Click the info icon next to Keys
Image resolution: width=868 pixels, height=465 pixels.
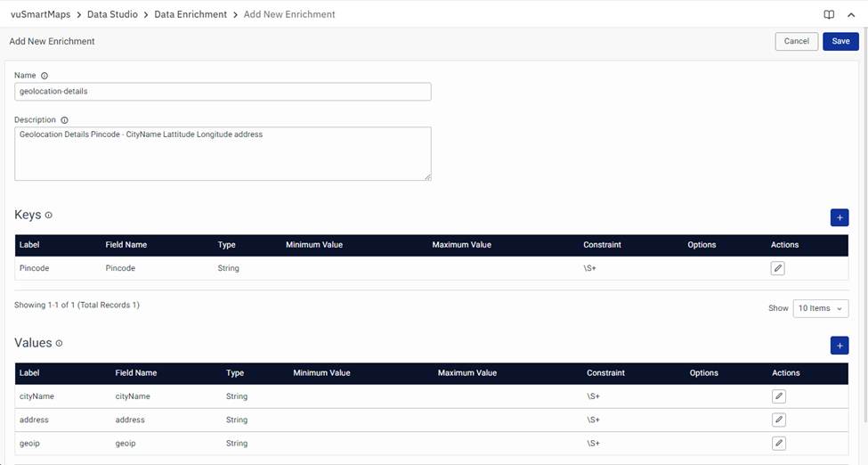pos(49,216)
